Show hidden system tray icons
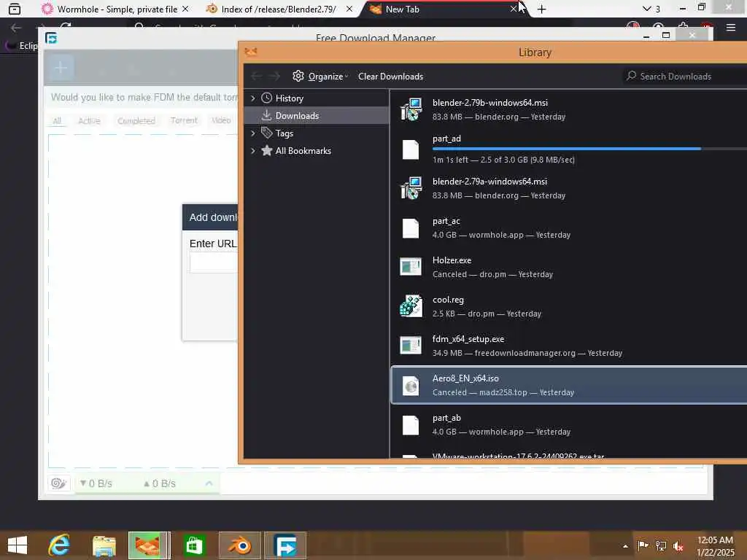The width and height of the screenshot is (747, 560). [625, 545]
